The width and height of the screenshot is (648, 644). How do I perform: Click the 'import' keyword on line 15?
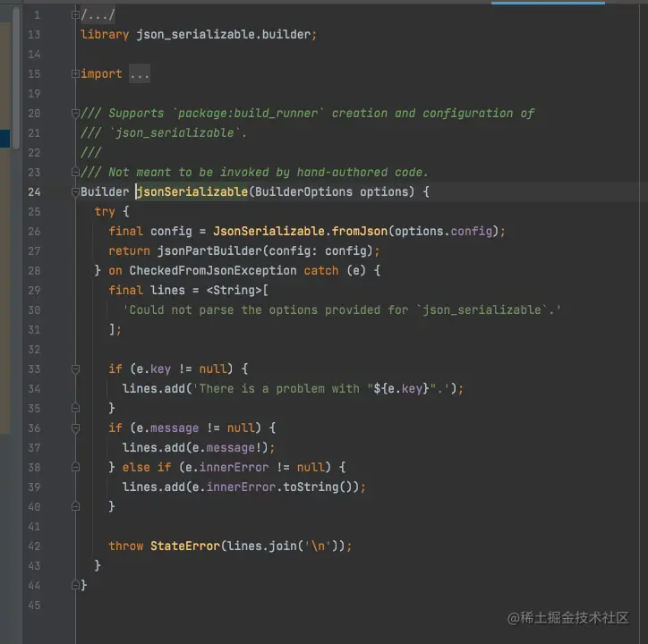101,74
